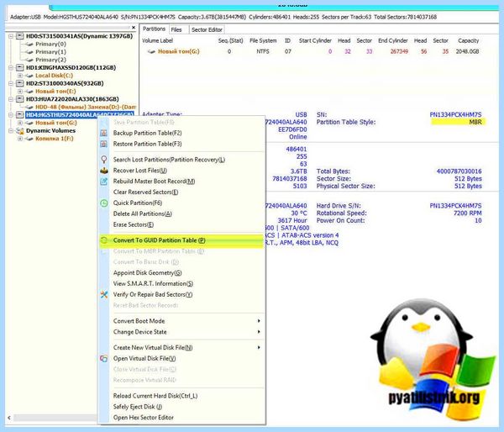Click the Verify Or Repair Bad Sectors icon
504x432 pixels.
tap(104, 294)
